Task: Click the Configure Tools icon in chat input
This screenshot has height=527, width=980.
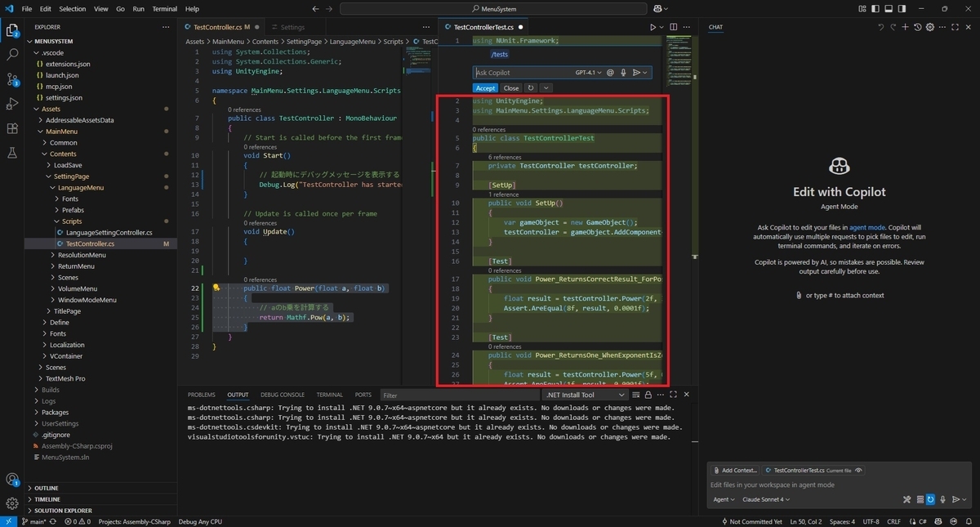Action: (x=906, y=499)
